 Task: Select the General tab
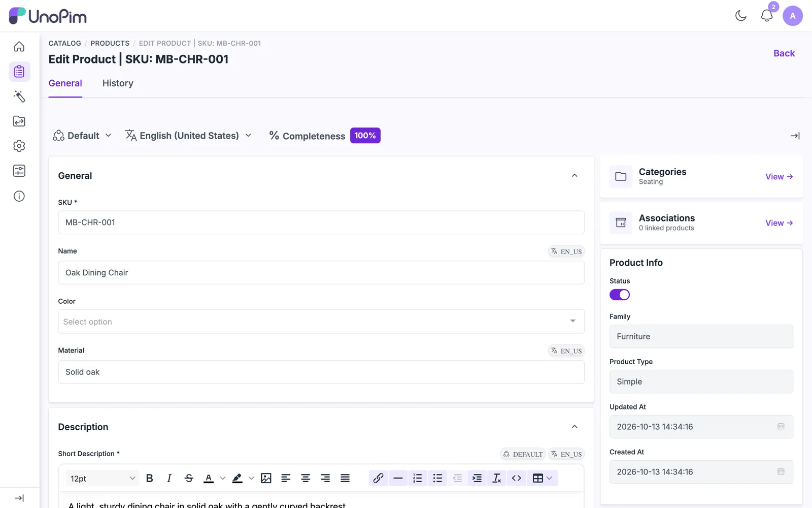coord(65,83)
